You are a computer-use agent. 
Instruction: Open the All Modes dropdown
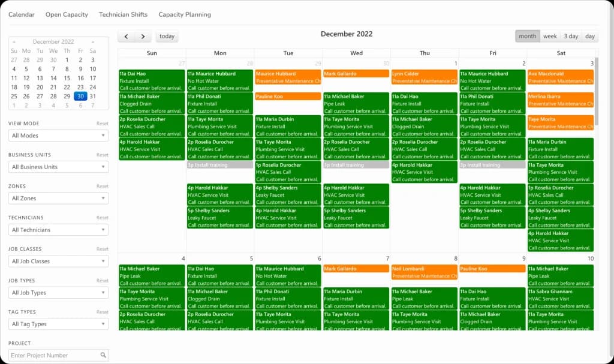pos(58,136)
